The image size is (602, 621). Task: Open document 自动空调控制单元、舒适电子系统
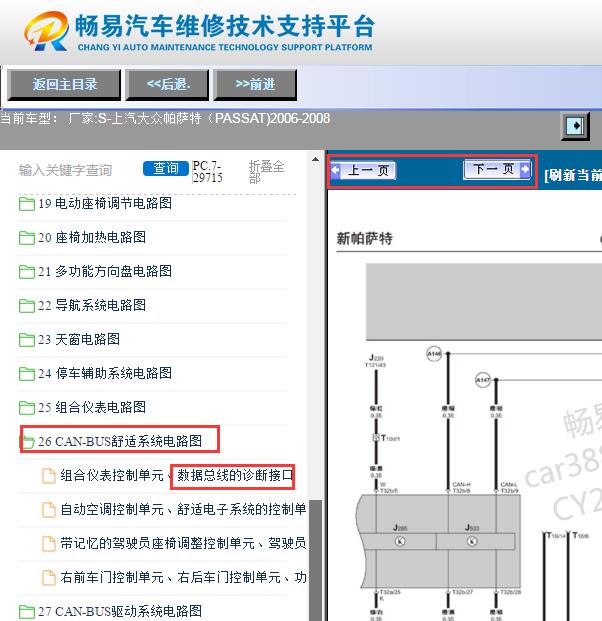pos(183,509)
